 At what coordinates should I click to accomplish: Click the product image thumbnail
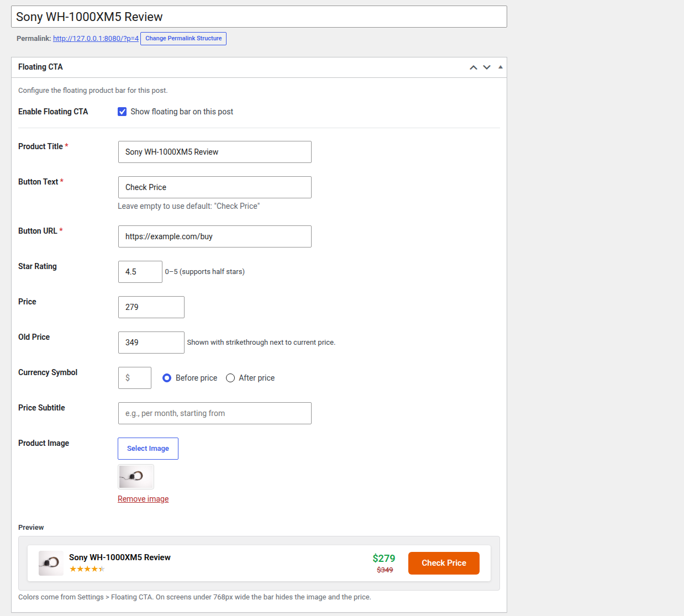(x=136, y=477)
